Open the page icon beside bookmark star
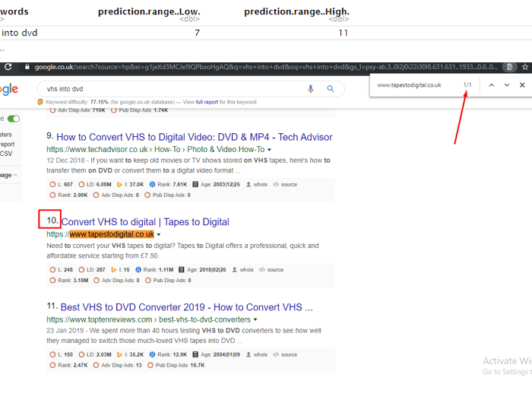 click(x=510, y=67)
